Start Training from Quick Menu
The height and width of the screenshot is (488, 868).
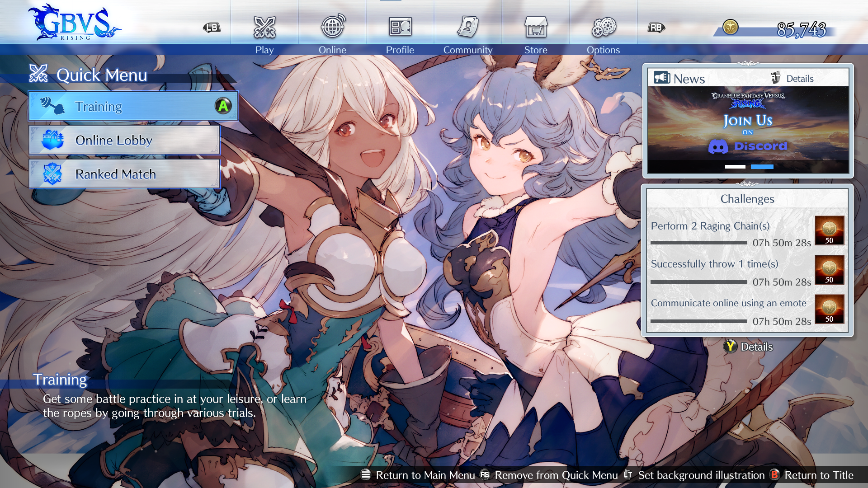(133, 106)
